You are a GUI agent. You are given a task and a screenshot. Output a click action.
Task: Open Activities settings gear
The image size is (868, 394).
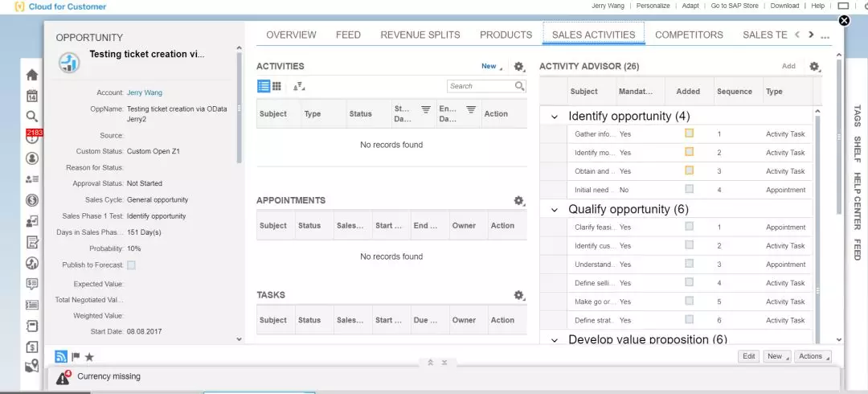[x=519, y=67]
